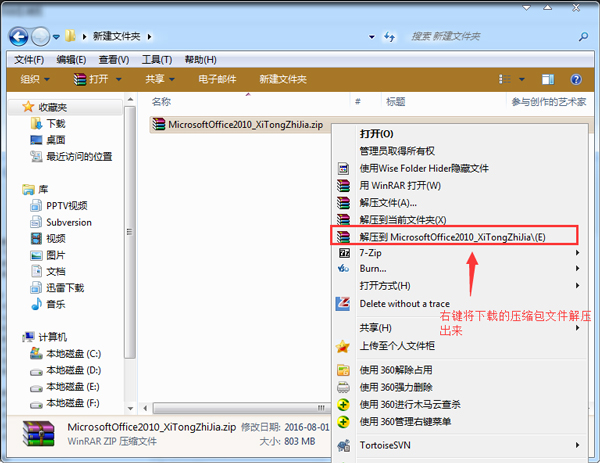This screenshot has width=600, height=463.
Task: Sort by the 名称 column header
Action: (161, 102)
